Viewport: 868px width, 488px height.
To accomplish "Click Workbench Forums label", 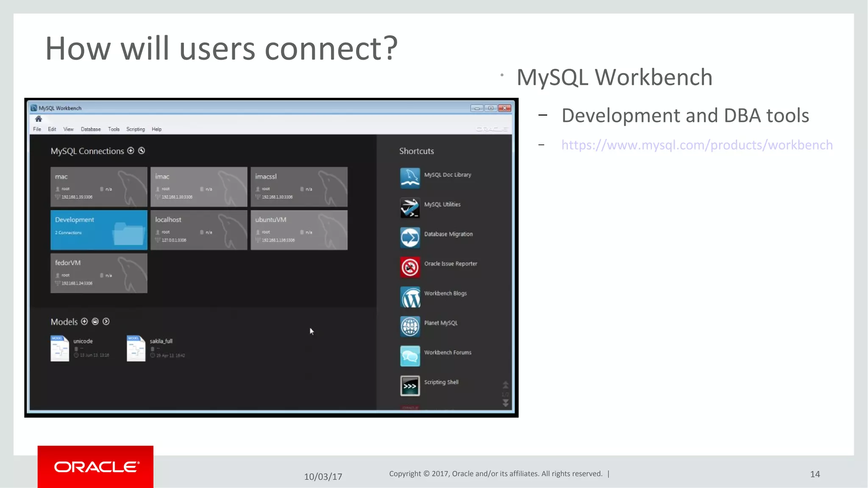I will click(448, 352).
